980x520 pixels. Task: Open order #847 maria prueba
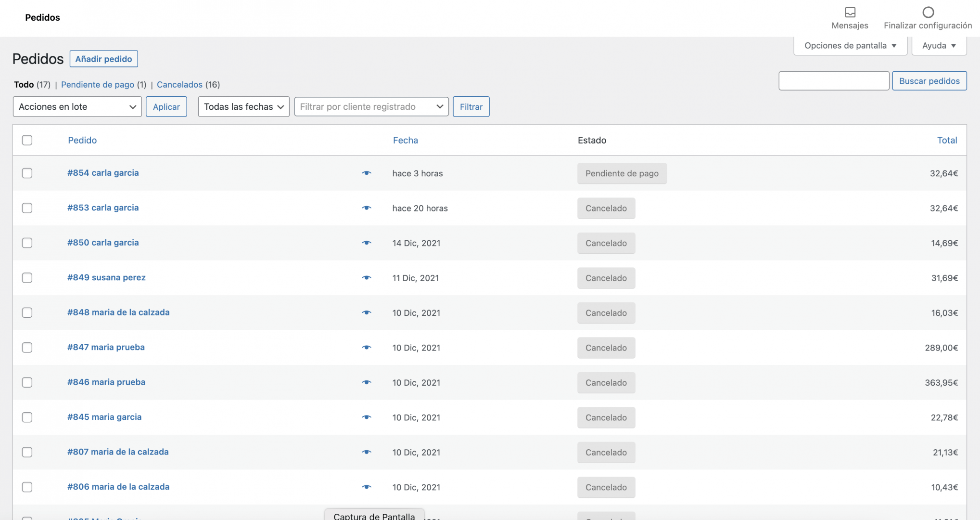click(106, 348)
